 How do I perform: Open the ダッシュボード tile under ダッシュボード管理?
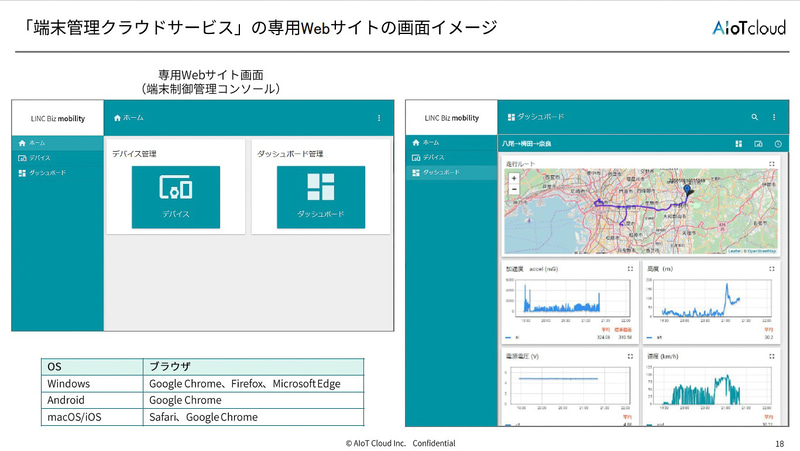tap(321, 197)
